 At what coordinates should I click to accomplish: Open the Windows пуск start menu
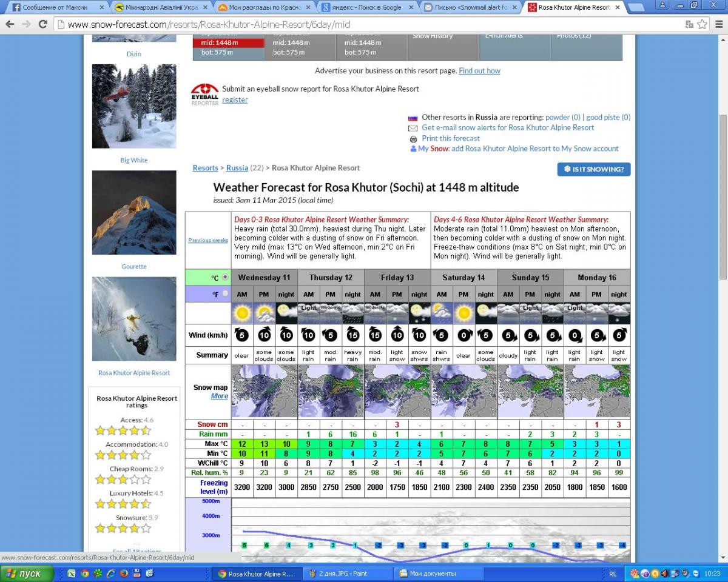tap(27, 574)
